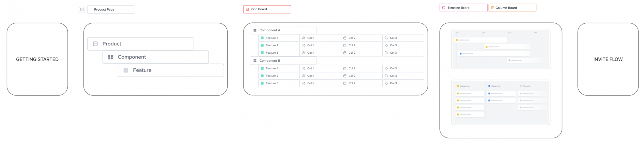The height and width of the screenshot is (146, 644).
Task: Click the tag icon in Component A's Feature 3 row
Action: coord(386,53)
